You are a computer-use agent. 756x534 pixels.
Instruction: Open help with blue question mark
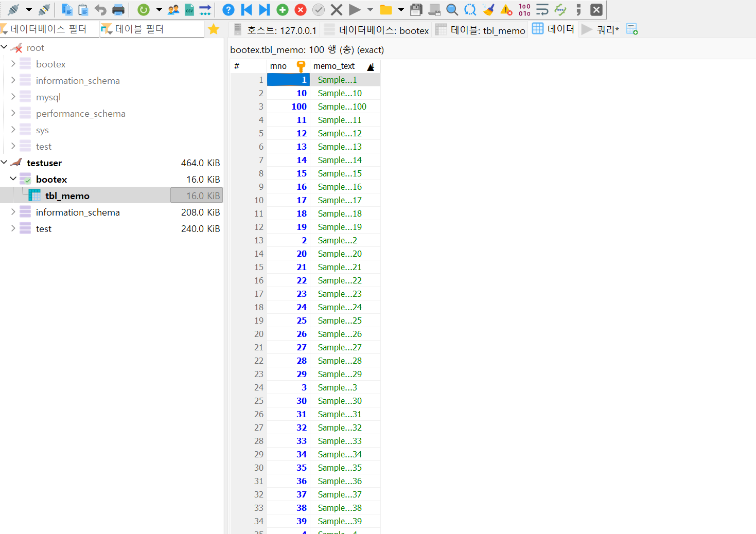[x=228, y=9]
